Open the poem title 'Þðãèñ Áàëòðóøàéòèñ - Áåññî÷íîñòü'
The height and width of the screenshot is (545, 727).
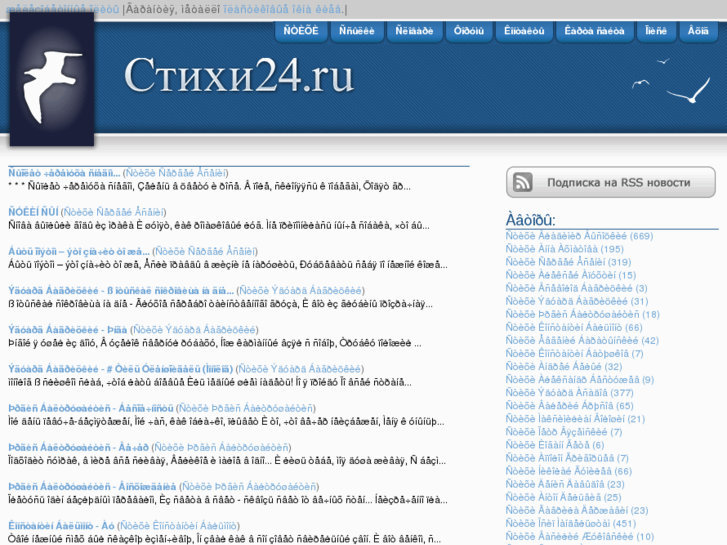[91, 408]
